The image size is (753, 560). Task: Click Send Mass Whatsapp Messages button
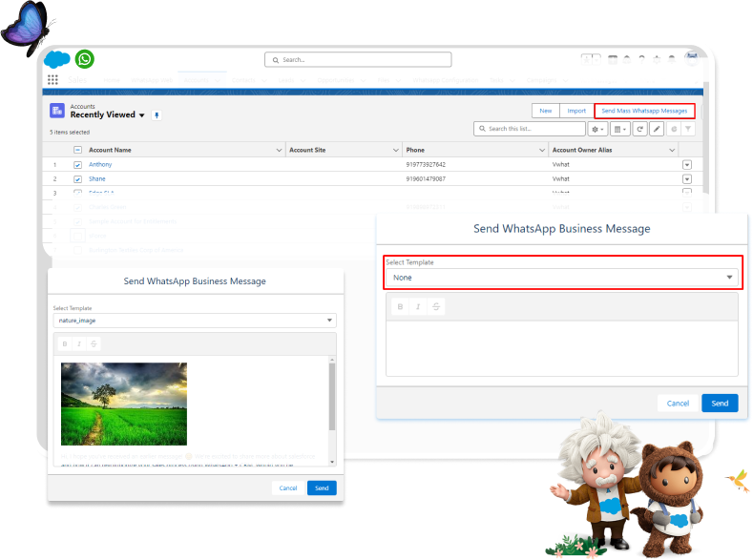click(x=644, y=111)
